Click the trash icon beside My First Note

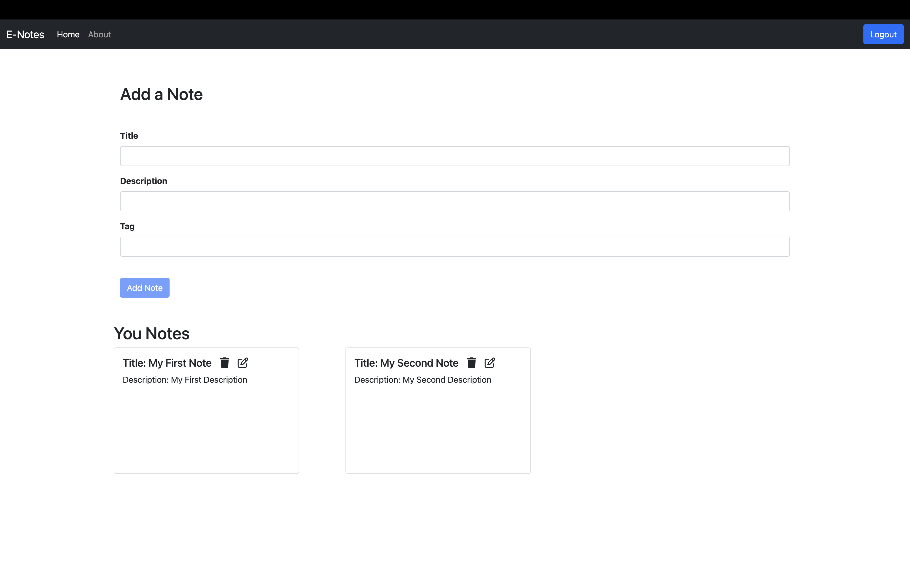coord(225,363)
